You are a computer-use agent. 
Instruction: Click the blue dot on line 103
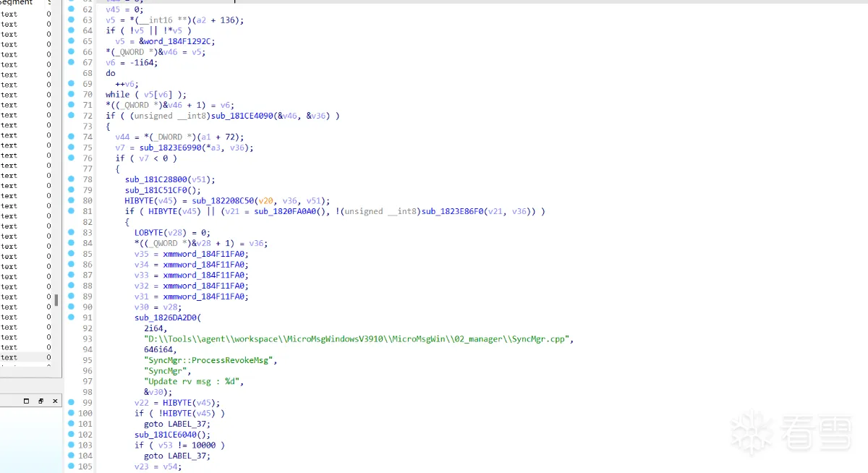pyautogui.click(x=71, y=445)
